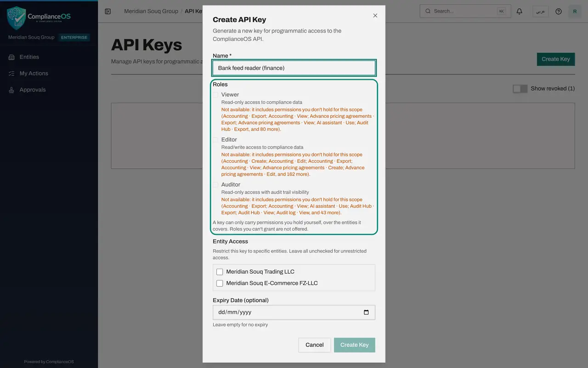
Task: Click the Entities building icon
Action: point(11,57)
